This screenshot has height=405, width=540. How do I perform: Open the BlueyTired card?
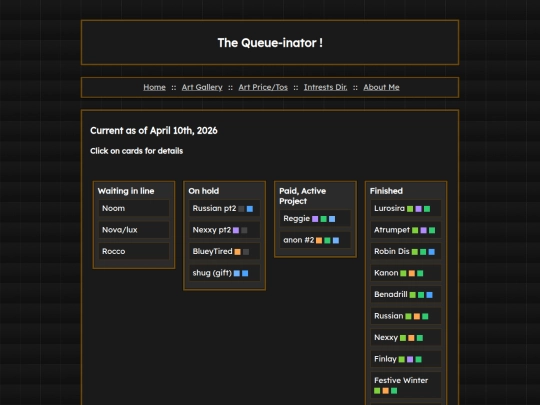pos(225,251)
